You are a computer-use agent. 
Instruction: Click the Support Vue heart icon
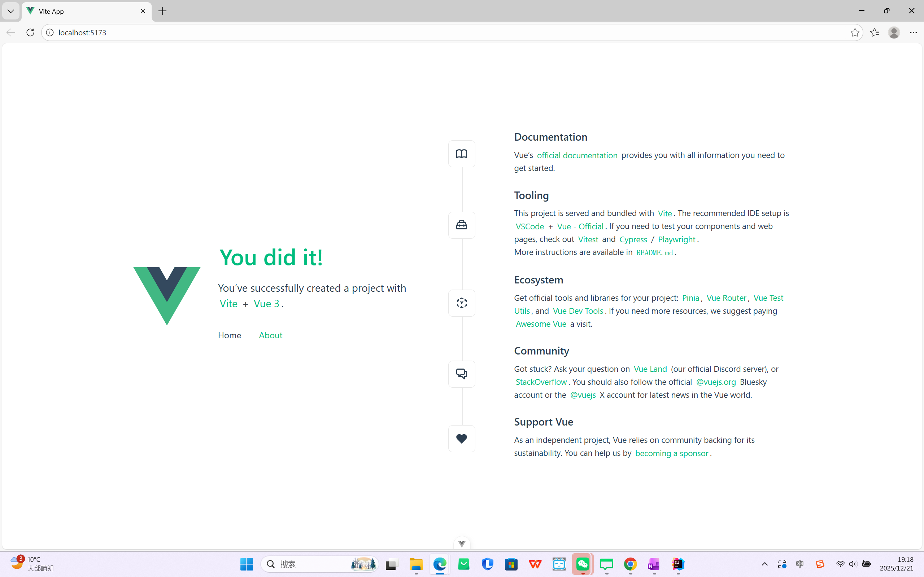coord(462,439)
